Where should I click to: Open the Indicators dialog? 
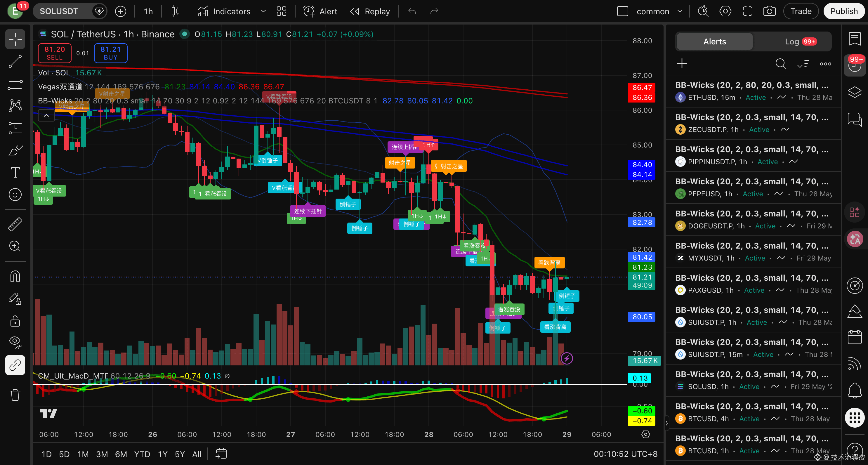coord(224,11)
